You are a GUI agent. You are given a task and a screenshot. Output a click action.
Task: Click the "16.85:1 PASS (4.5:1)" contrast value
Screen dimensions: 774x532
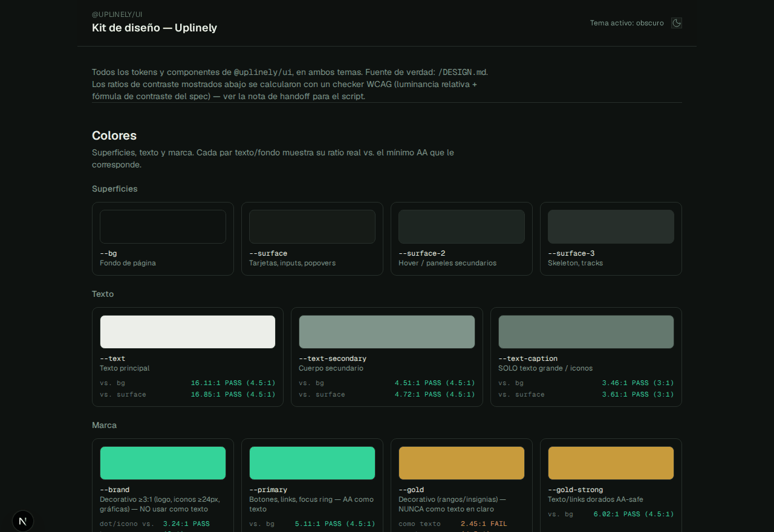233,394
